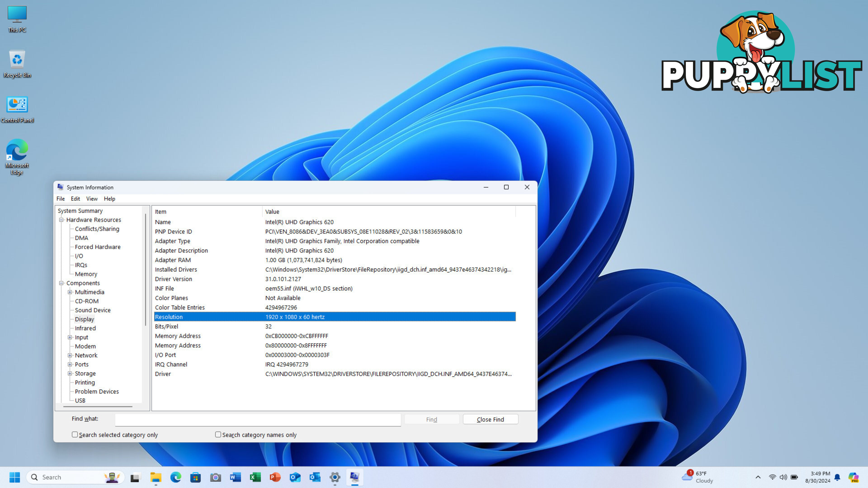This screenshot has width=868, height=488.
Task: Select the Bits/Pixel row
Action: [x=335, y=326]
